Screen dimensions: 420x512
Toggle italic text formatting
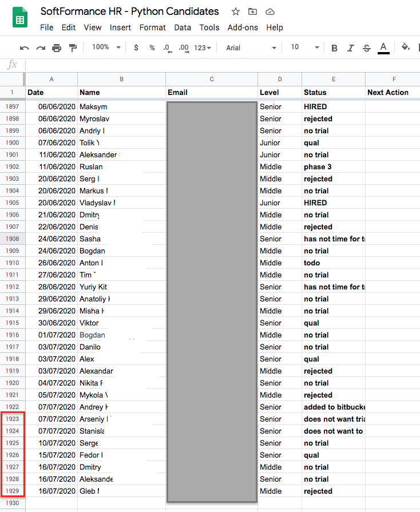click(x=351, y=48)
